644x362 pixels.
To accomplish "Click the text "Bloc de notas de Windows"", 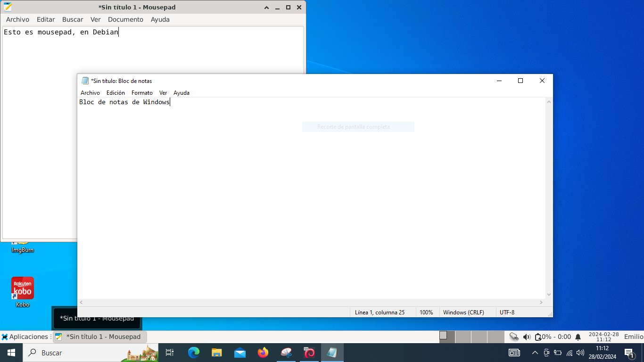I will point(124,102).
